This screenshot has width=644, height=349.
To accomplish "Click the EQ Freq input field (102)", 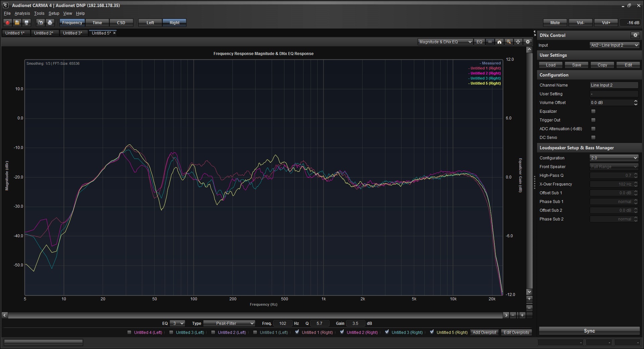I will (x=282, y=323).
